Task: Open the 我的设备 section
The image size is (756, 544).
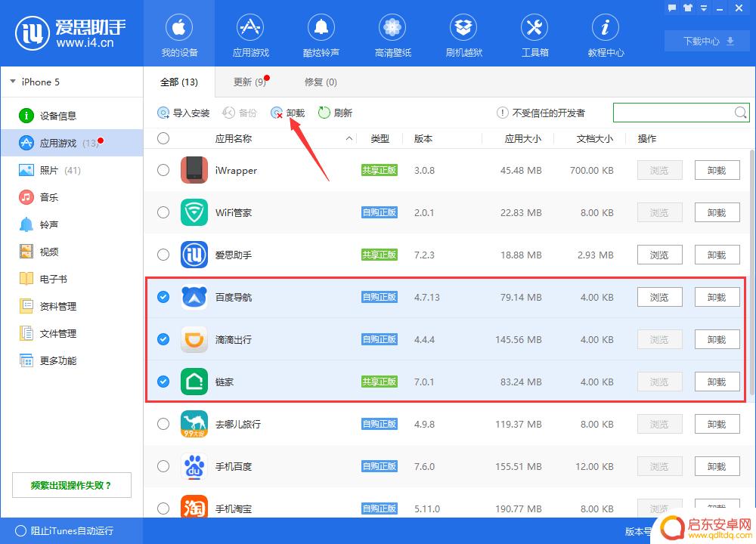Action: point(179,34)
